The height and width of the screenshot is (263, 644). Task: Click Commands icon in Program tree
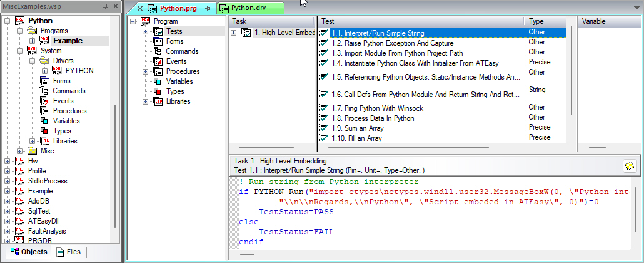158,51
